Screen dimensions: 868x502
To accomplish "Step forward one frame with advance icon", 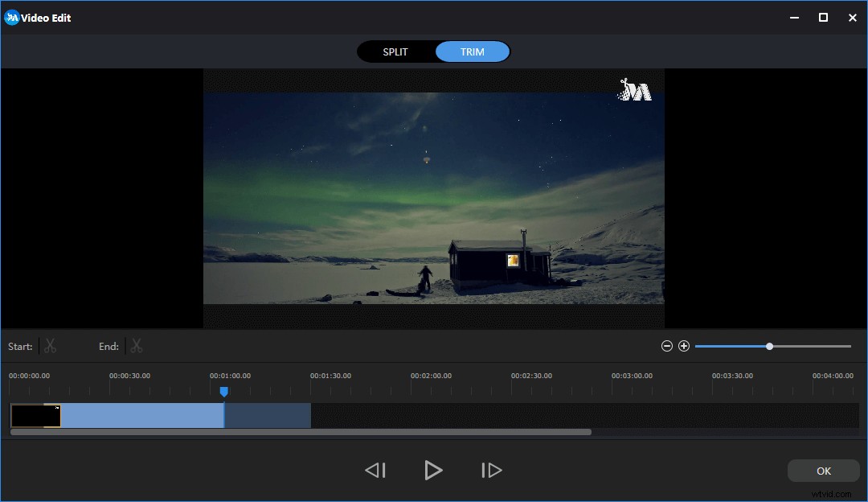I will coord(491,470).
